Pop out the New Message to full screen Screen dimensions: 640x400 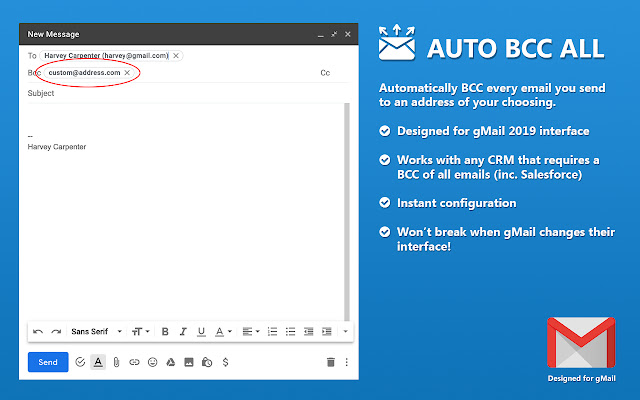click(334, 34)
